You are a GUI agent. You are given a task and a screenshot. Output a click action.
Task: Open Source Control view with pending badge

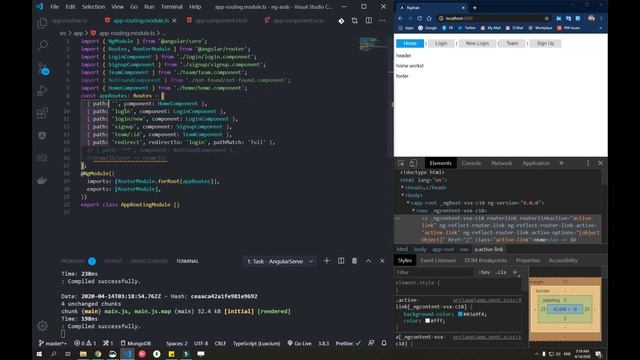43,69
